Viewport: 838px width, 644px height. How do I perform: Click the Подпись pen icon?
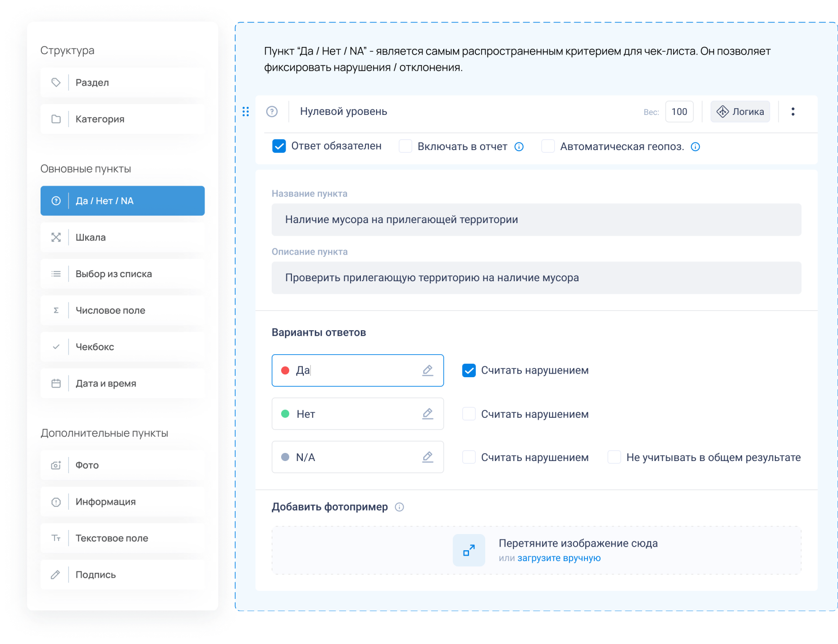tap(56, 575)
